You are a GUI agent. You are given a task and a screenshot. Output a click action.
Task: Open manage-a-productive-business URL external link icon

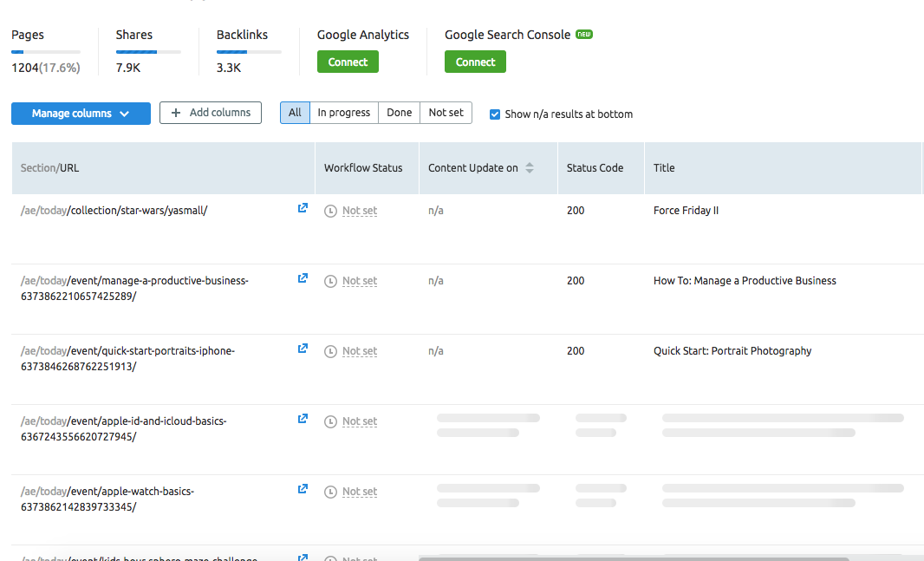303,278
